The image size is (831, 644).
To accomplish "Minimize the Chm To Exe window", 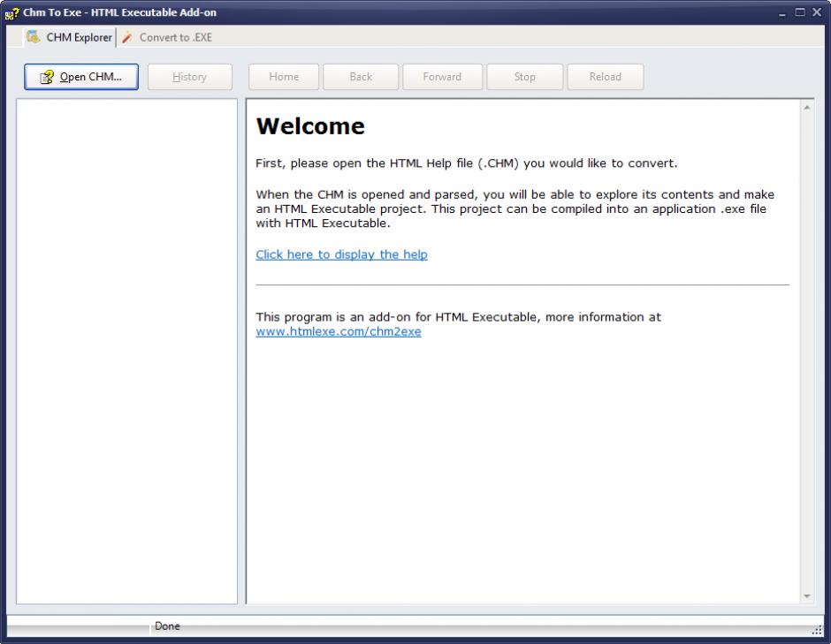I will point(782,12).
